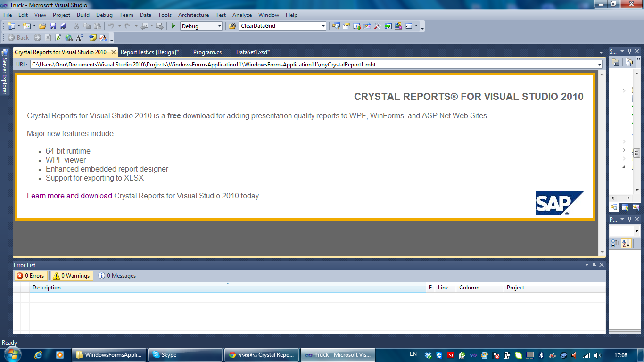Click the Save All icon
The width and height of the screenshot is (644, 362).
pos(63,26)
